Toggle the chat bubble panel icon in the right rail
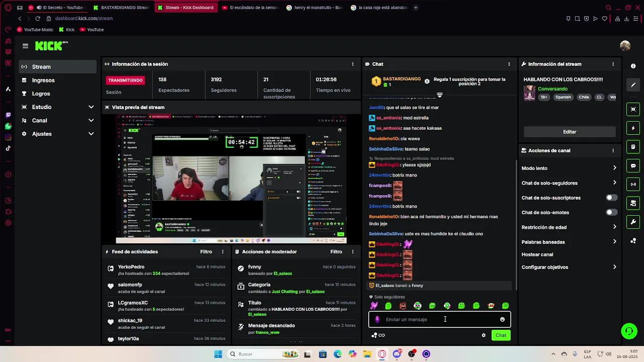The image size is (644, 362). tap(633, 166)
